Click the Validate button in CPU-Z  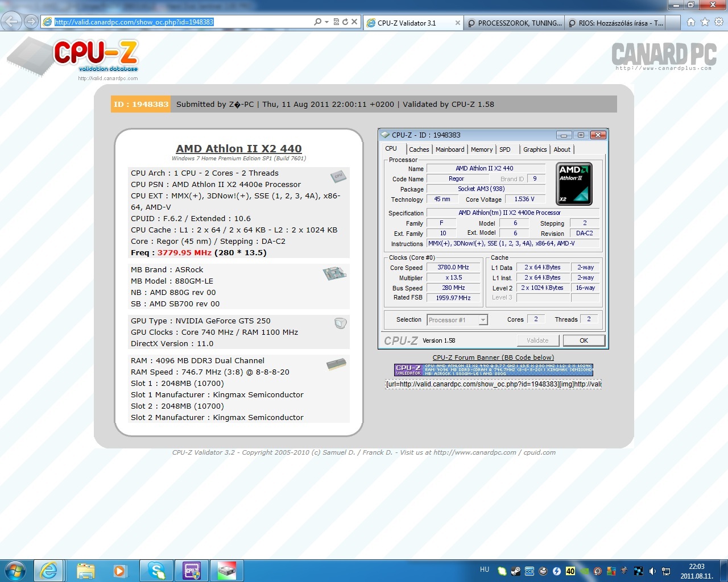click(537, 340)
